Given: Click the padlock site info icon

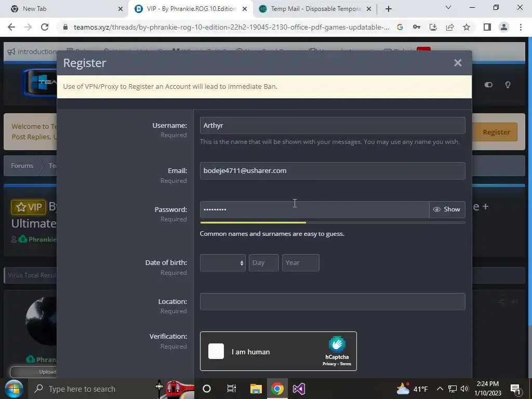Looking at the screenshot, I should (65, 27).
